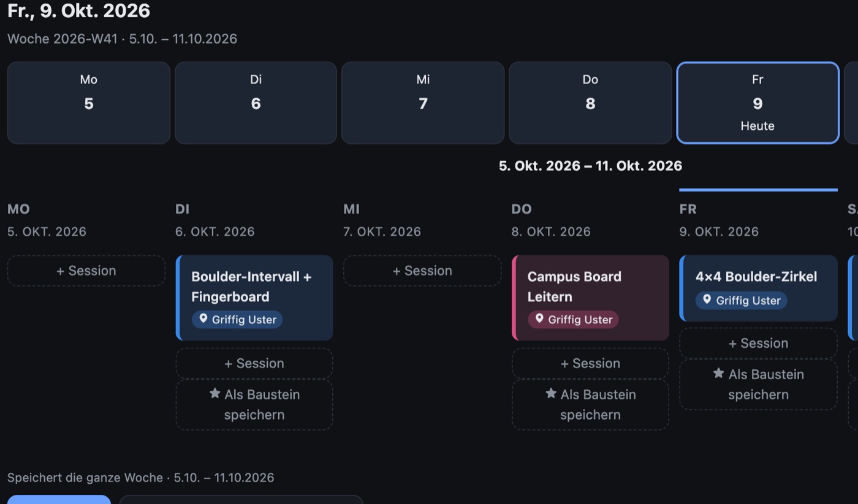Add another session under Friday's 4×4 Boulder-Zirkel
This screenshot has width=858, height=504.
click(758, 343)
